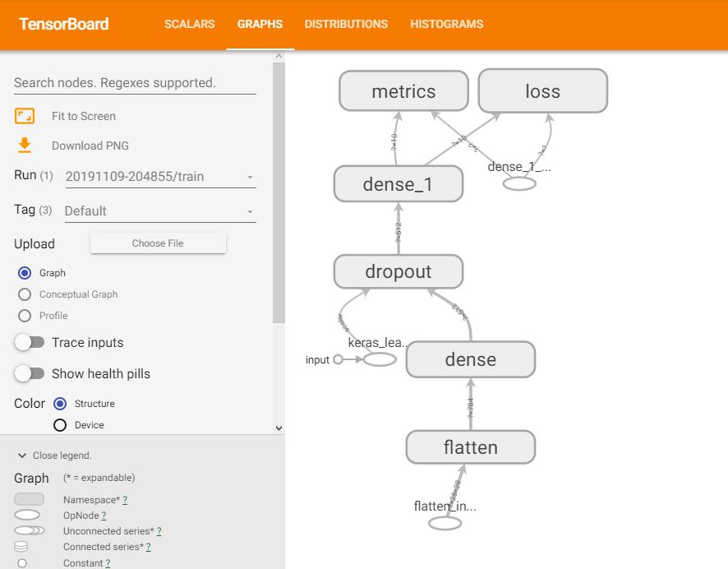Click the sidebar scroll up arrow

click(x=279, y=56)
